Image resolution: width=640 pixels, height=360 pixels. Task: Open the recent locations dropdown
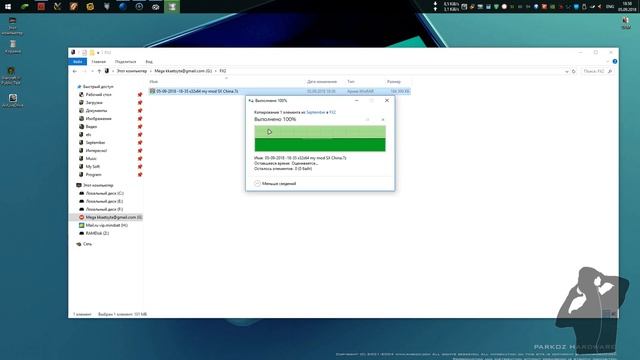point(92,71)
